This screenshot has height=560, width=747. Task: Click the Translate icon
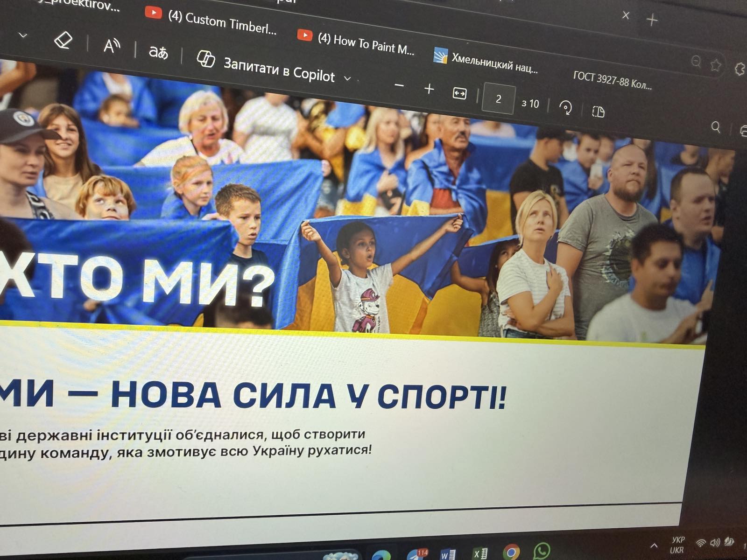[158, 51]
